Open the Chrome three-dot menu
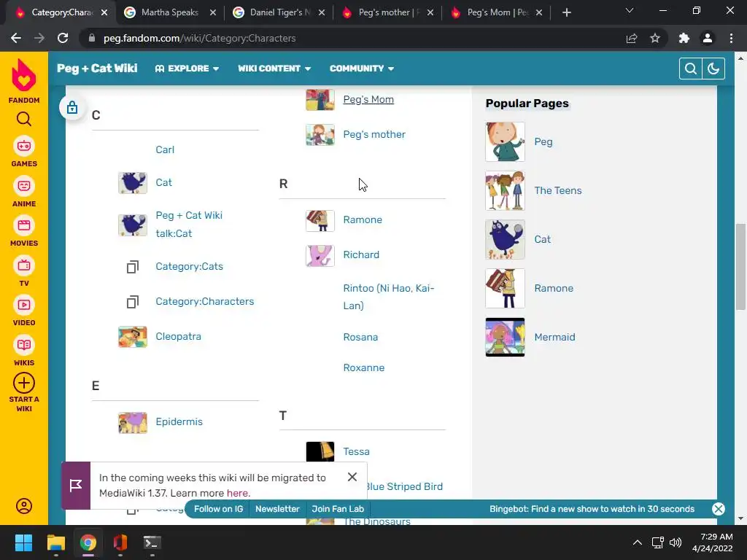 (731, 38)
